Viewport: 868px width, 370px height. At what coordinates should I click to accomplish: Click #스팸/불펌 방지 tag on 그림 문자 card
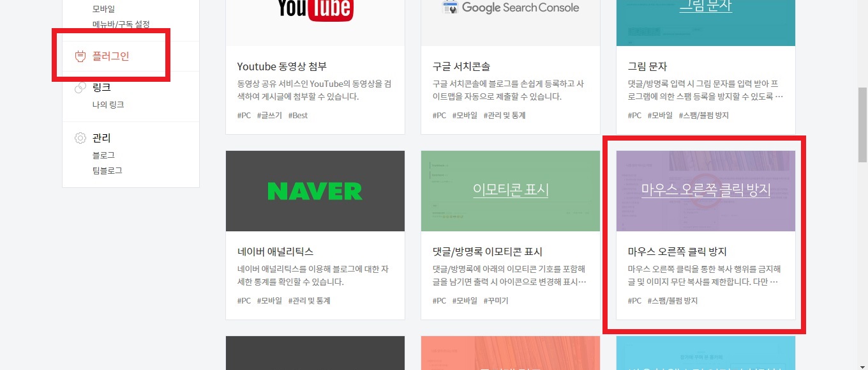pyautogui.click(x=704, y=116)
